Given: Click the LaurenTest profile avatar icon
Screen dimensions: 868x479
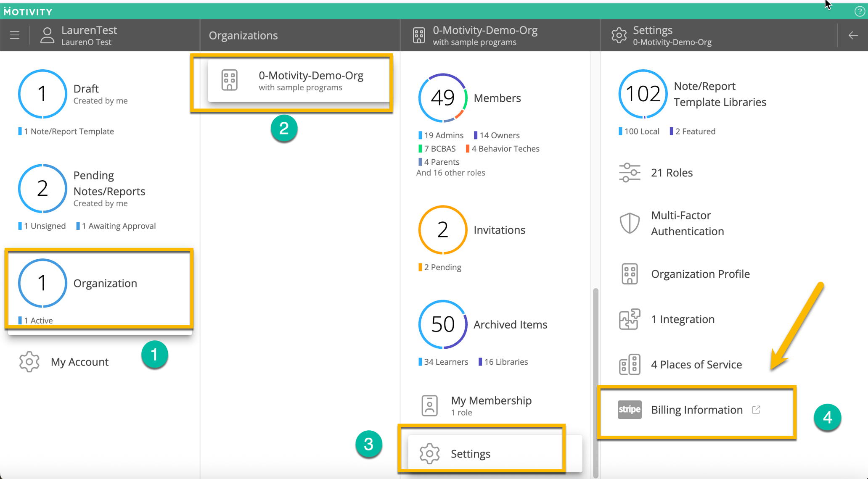Looking at the screenshot, I should click(x=47, y=35).
